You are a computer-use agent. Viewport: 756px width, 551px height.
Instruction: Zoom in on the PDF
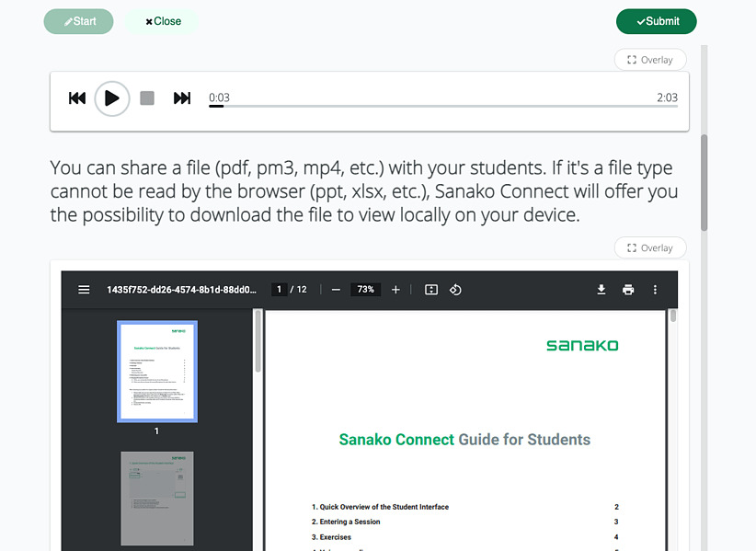pyautogui.click(x=395, y=290)
